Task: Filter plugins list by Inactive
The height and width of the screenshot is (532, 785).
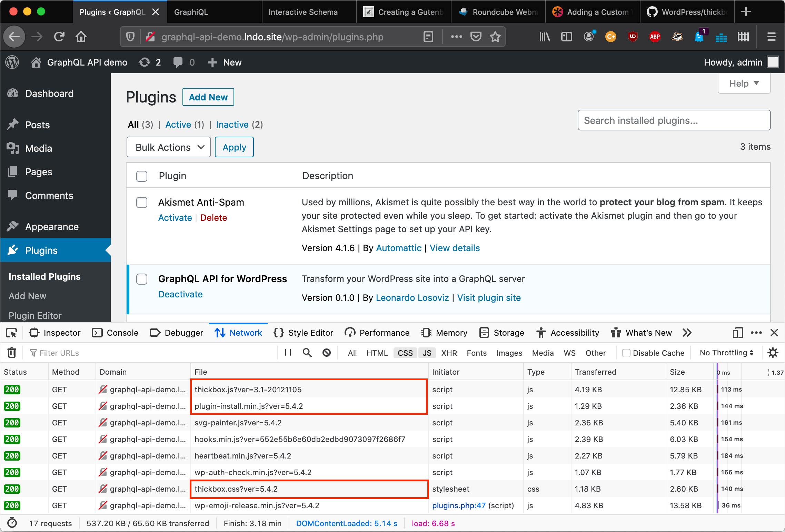Action: click(x=232, y=125)
